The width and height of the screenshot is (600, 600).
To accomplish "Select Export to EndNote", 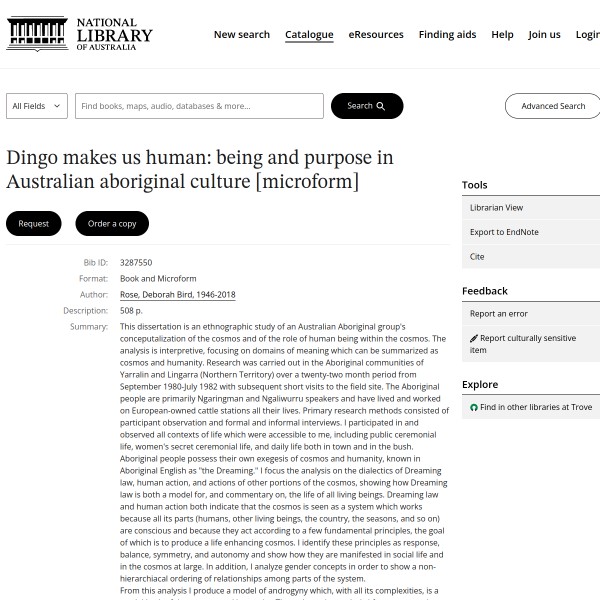I will (504, 232).
